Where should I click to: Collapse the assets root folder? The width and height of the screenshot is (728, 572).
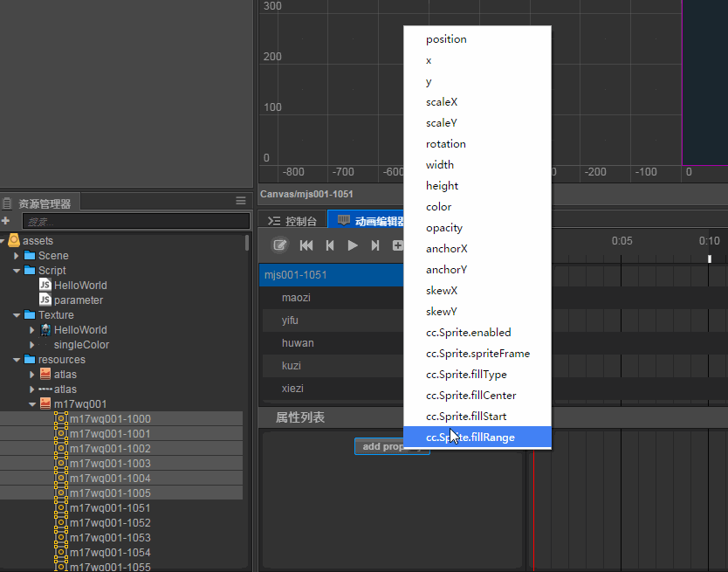coord(3,241)
